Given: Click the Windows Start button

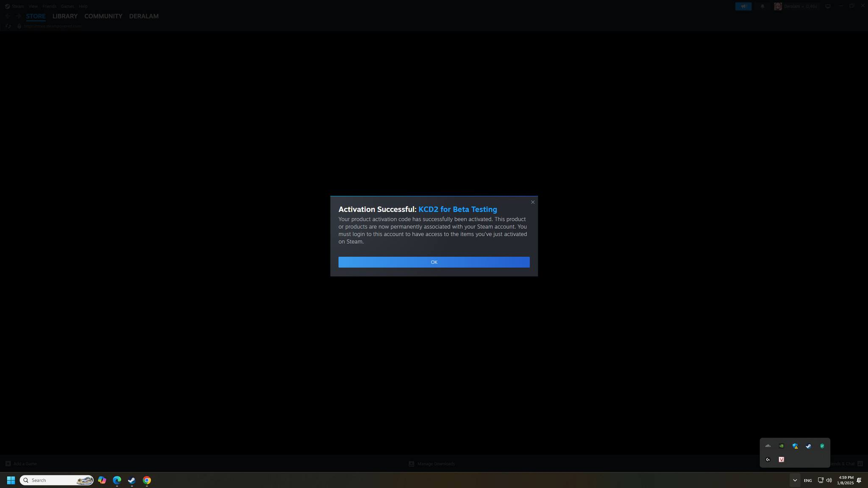Looking at the screenshot, I should (11, 480).
